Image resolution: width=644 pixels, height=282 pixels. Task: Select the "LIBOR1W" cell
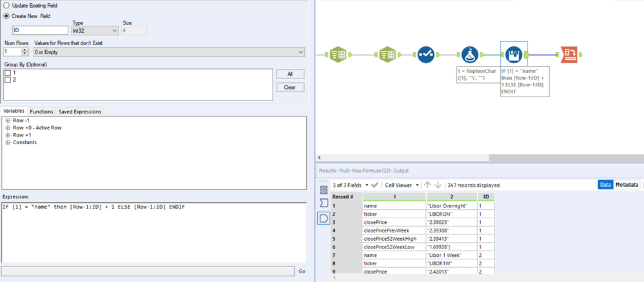[452, 263]
